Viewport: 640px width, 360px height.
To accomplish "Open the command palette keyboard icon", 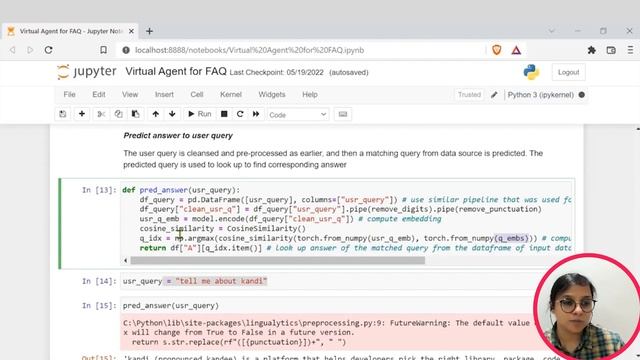I will pyautogui.click(x=343, y=114).
